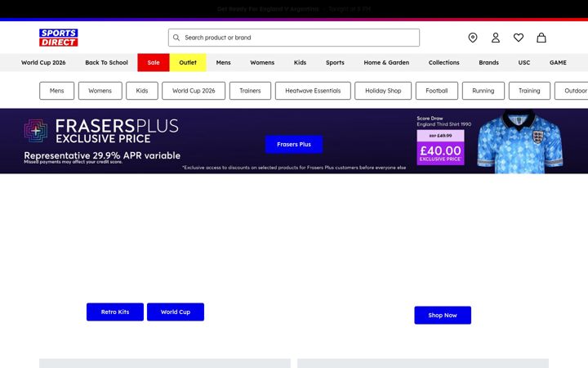Select the Mens category chip
The width and height of the screenshot is (588, 368).
point(56,91)
